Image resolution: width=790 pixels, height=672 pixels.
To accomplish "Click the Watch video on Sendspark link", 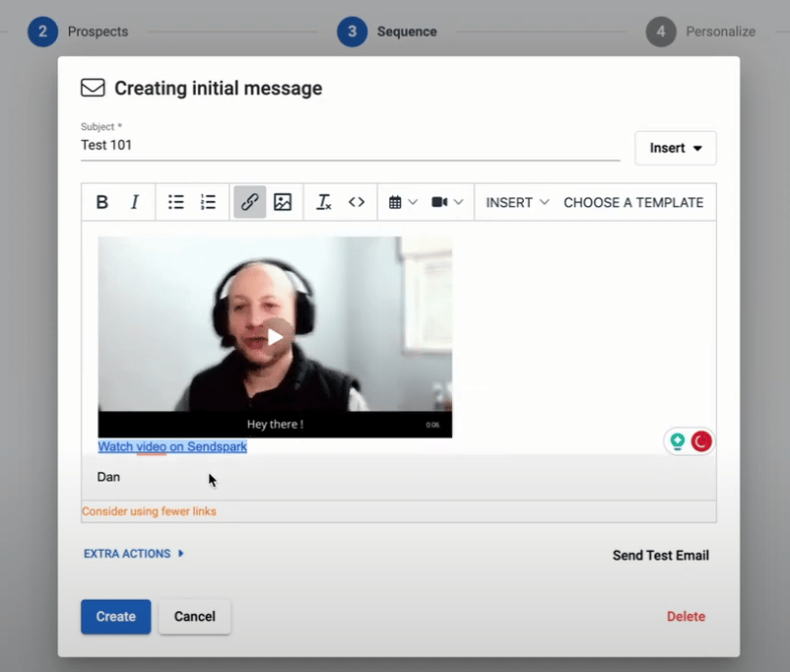I will coord(172,446).
